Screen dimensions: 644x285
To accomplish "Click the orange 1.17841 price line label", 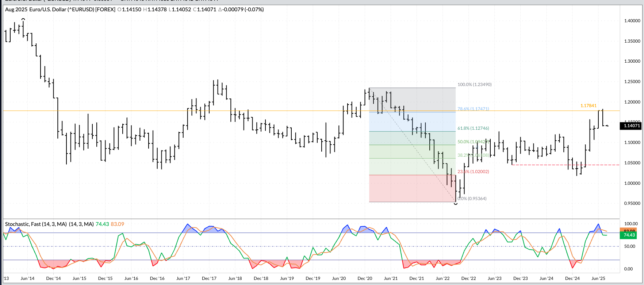I will pos(588,106).
